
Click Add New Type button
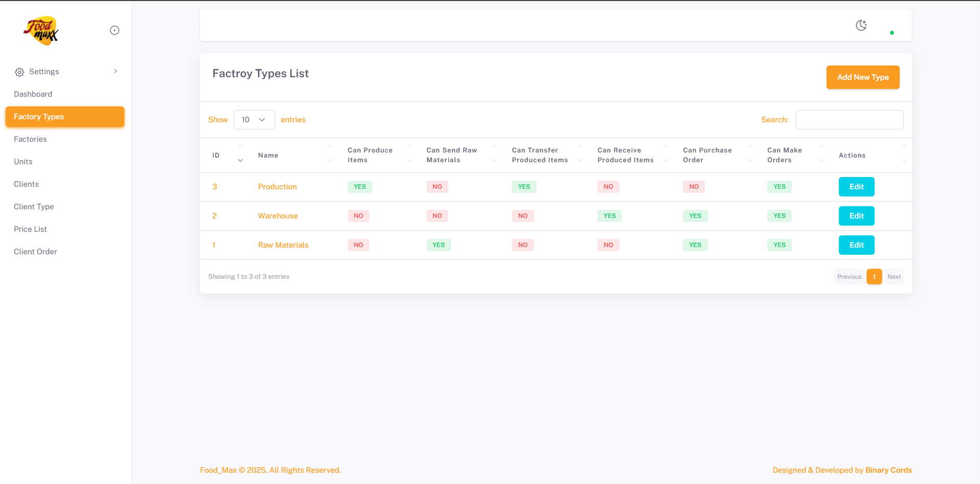862,77
